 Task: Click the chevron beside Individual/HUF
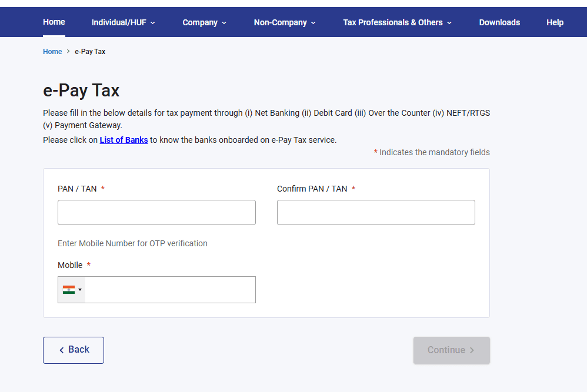coord(153,23)
